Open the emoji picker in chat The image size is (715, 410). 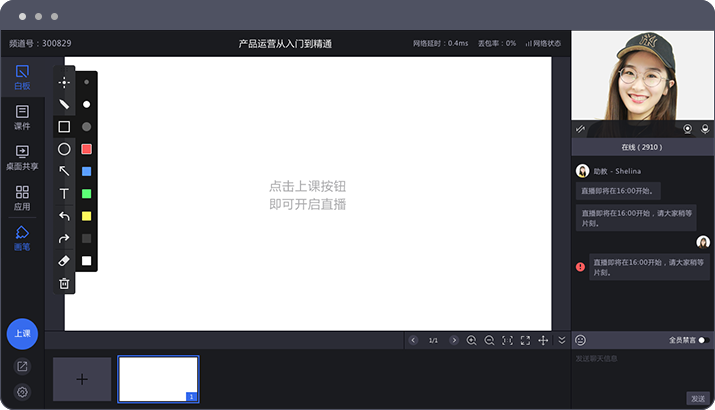581,340
